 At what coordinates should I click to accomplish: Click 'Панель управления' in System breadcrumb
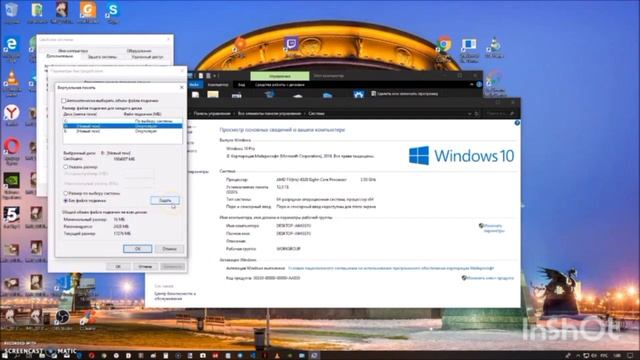[212, 113]
